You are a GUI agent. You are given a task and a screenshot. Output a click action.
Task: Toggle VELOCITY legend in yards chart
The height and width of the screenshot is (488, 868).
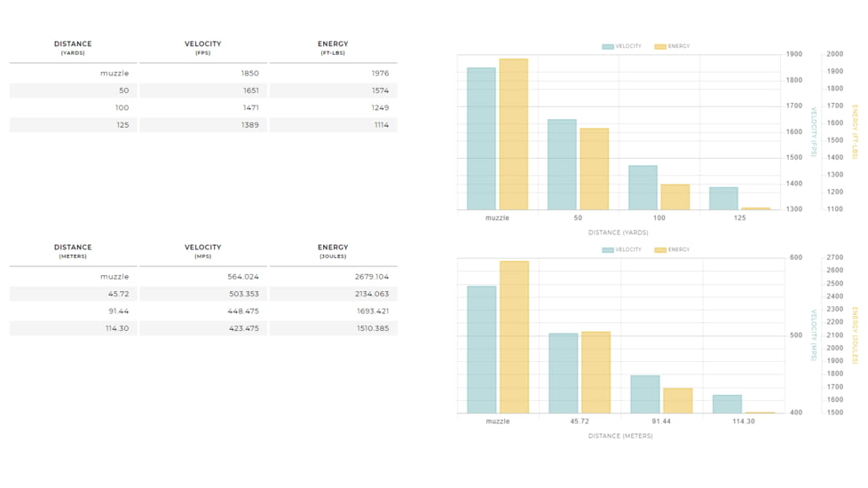click(621, 46)
